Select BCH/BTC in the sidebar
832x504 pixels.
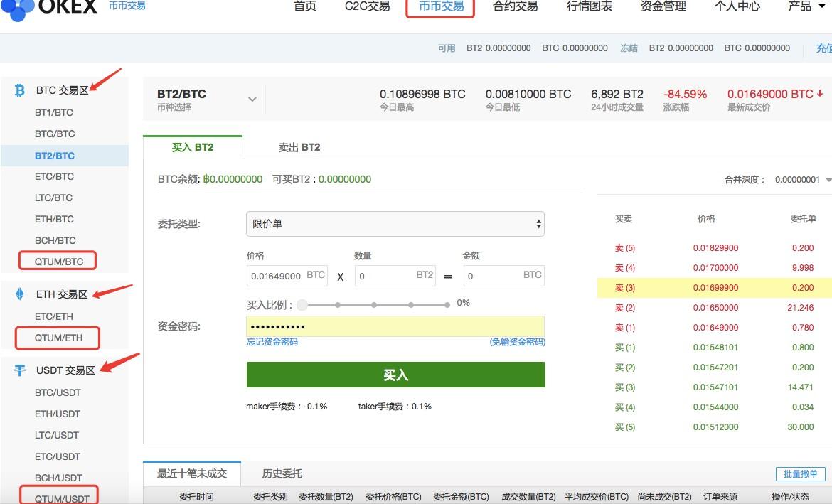pyautogui.click(x=55, y=240)
